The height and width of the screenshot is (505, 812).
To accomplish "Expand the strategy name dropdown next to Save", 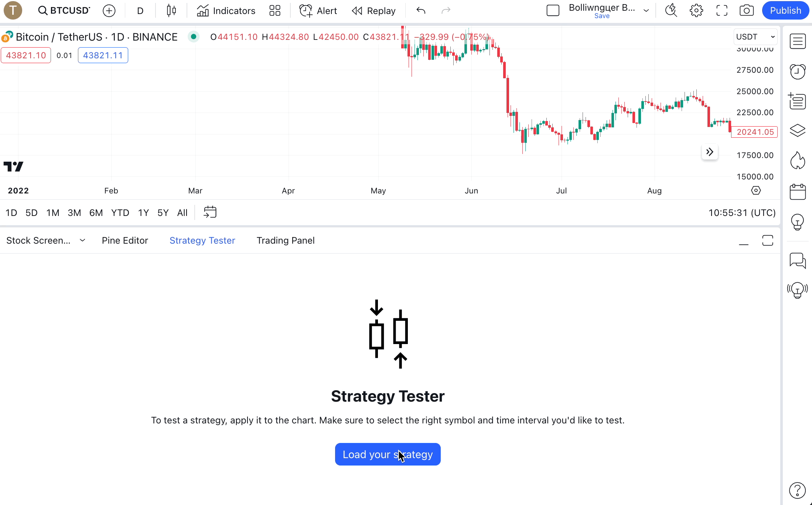I will 646,10.
